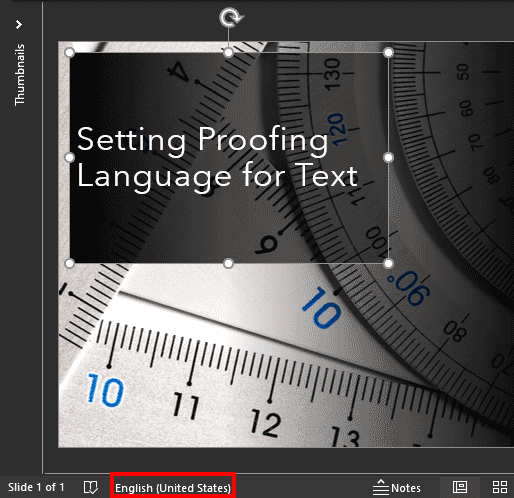
Task: Click the bottom-left sizing handle of the title box
Action: [69, 263]
